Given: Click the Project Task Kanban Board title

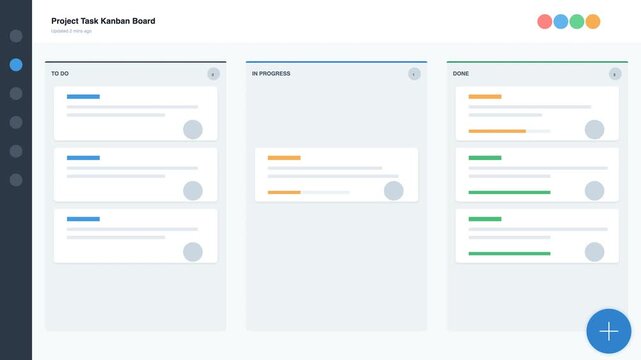Looking at the screenshot, I should [x=103, y=21].
